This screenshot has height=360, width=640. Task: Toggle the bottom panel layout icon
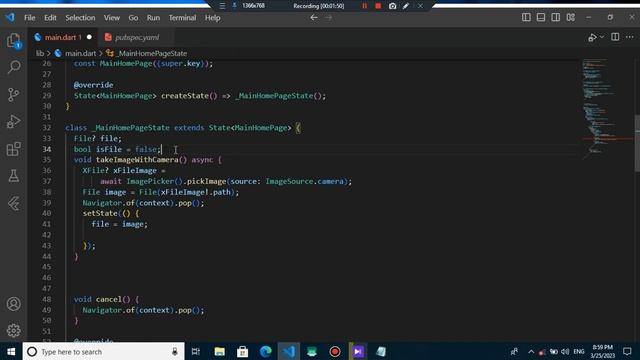click(541, 17)
